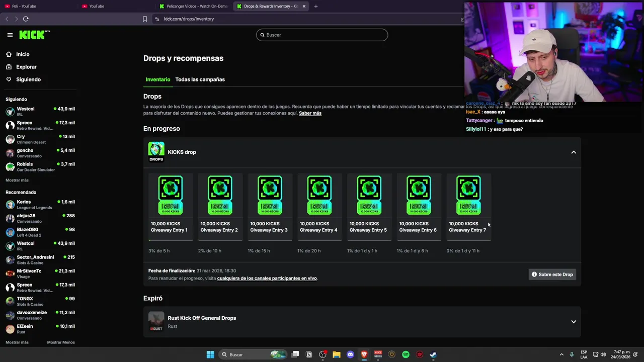Click the Rust game thumbnail
The height and width of the screenshot is (362, 644).
tap(156, 322)
